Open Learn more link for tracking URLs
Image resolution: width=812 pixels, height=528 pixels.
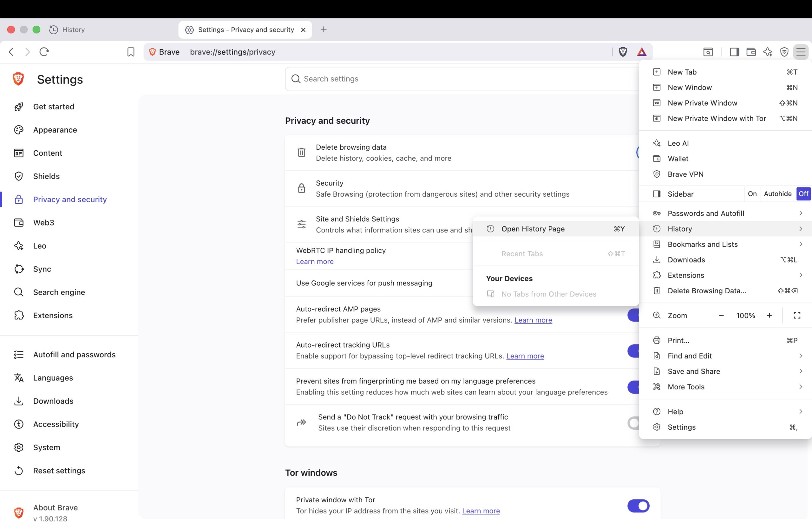pyautogui.click(x=525, y=356)
